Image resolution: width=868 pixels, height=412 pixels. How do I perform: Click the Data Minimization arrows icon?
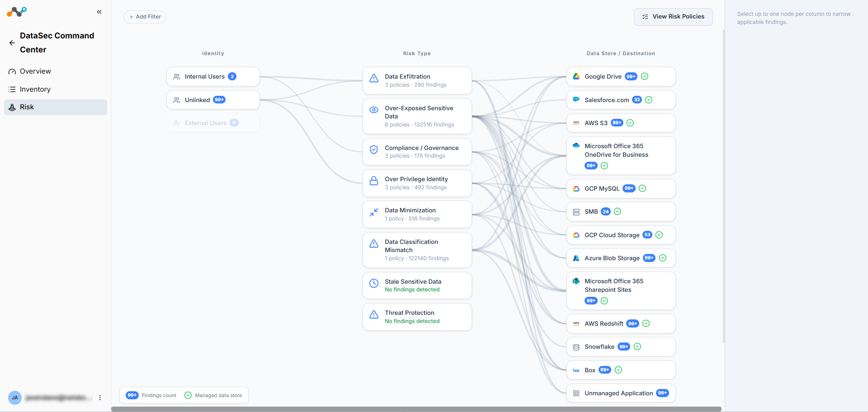point(374,212)
